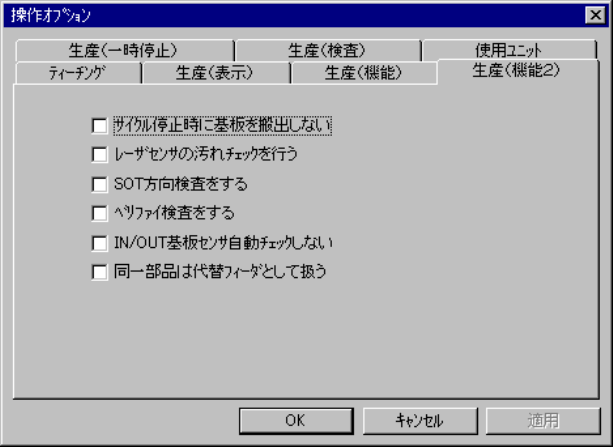Click the ベリファイ検査をする label text
Image resolution: width=613 pixels, height=447 pixels.
(x=174, y=213)
